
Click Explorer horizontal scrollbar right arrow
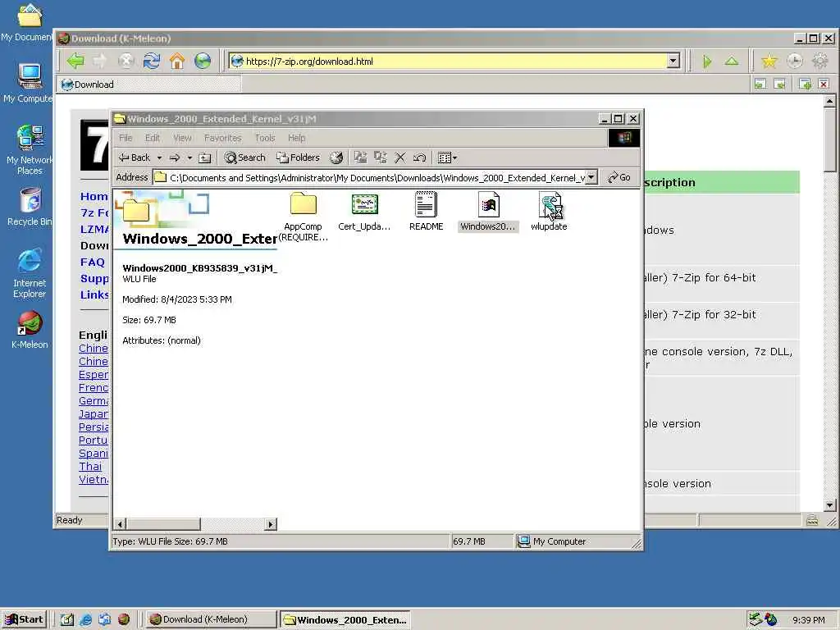click(x=271, y=524)
